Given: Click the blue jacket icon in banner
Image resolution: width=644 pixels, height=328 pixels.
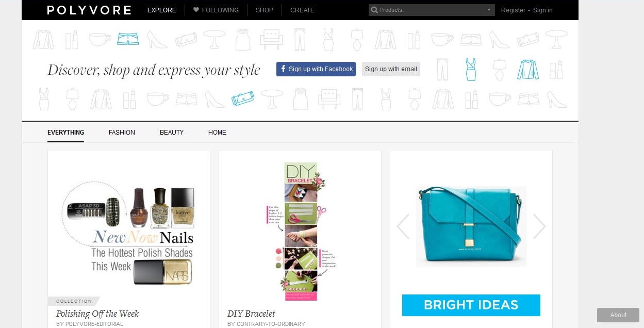Looking at the screenshot, I should [x=527, y=69].
